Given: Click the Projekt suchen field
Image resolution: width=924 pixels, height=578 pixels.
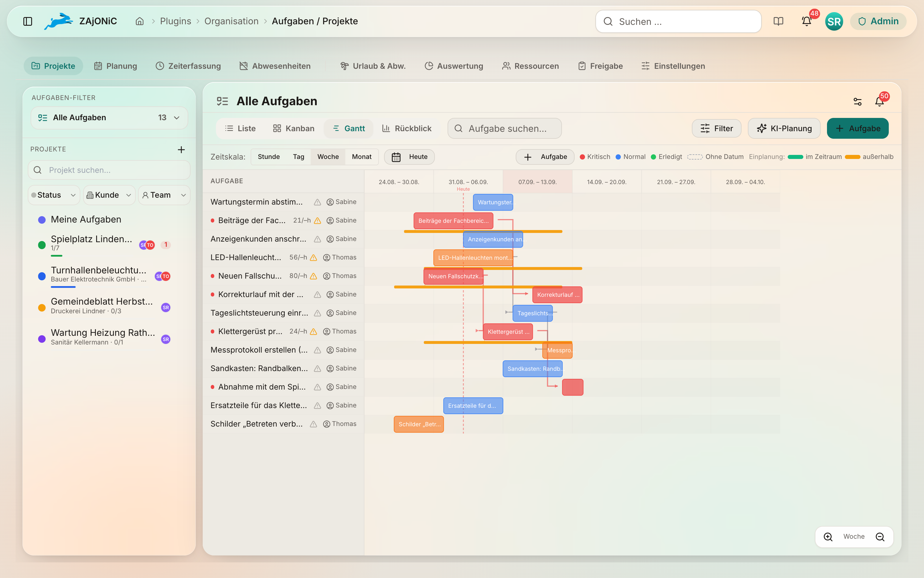Looking at the screenshot, I should (109, 170).
